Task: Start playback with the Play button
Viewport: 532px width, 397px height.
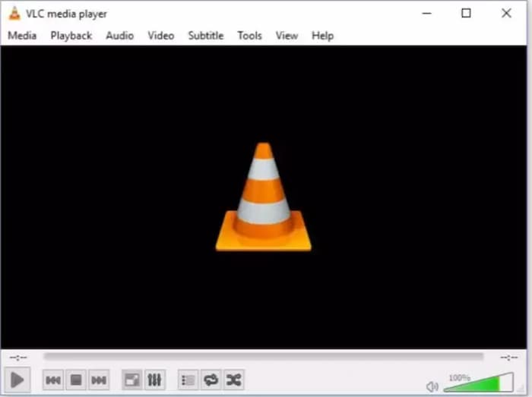Action: coord(17,380)
